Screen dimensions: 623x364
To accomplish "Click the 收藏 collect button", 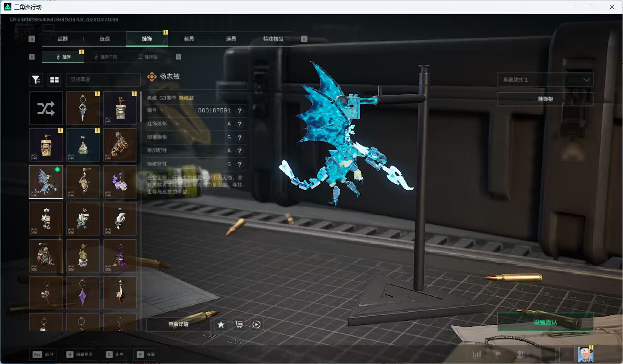I will 145,354.
